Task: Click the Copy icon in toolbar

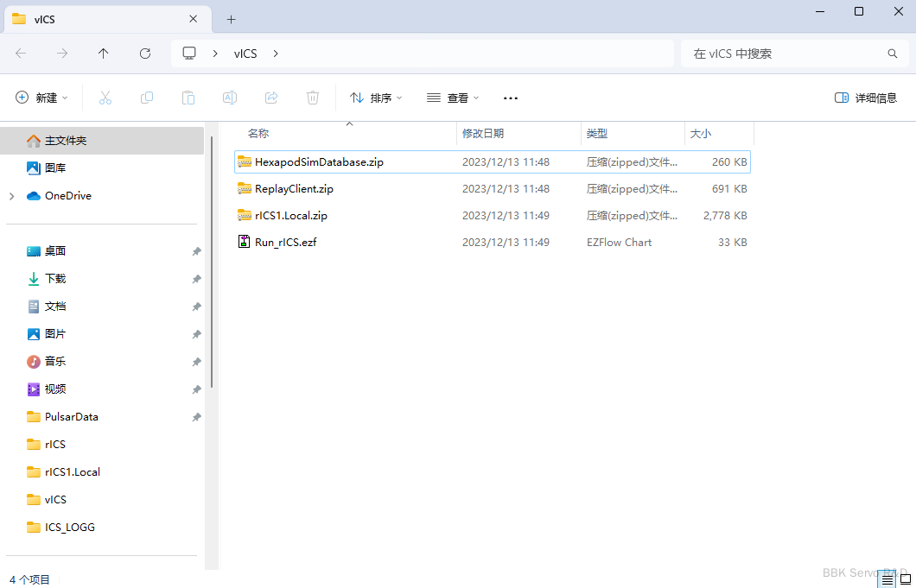Action: tap(147, 98)
